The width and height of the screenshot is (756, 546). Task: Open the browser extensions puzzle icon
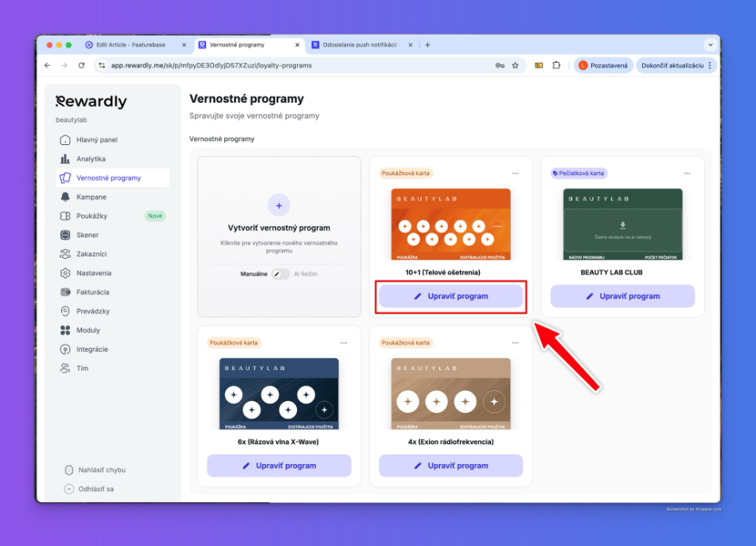pyautogui.click(x=556, y=65)
